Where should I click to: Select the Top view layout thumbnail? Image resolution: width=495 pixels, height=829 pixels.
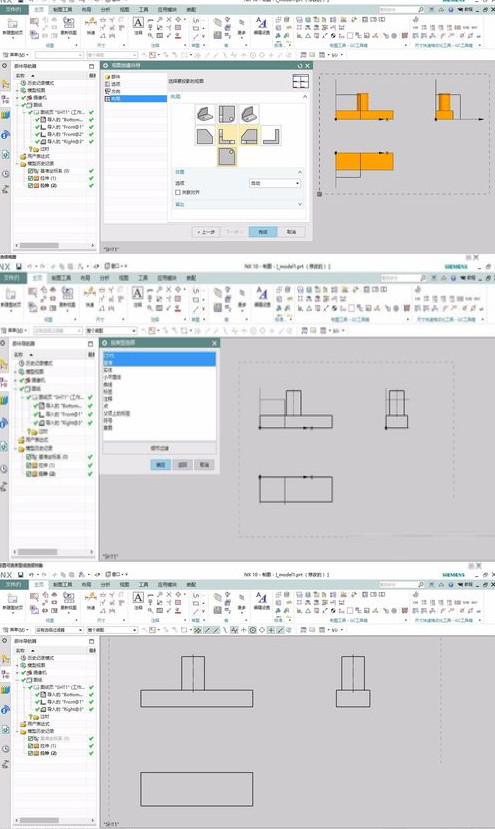click(227, 114)
